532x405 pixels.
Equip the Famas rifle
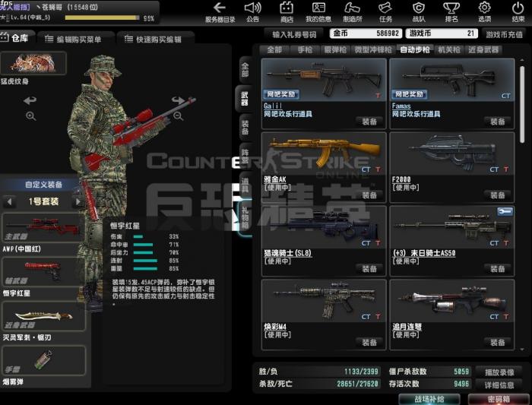[497, 122]
